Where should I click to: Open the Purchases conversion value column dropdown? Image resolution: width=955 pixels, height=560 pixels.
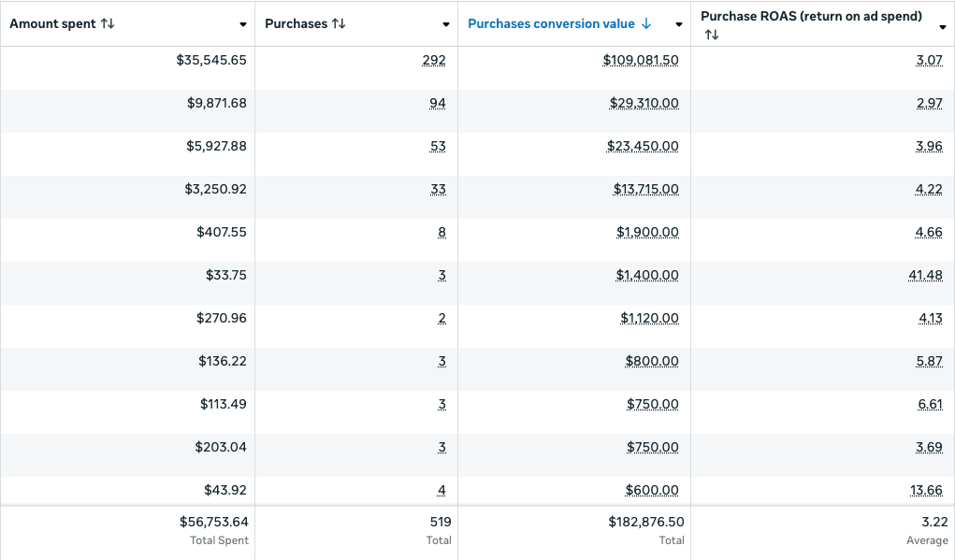[x=679, y=25]
